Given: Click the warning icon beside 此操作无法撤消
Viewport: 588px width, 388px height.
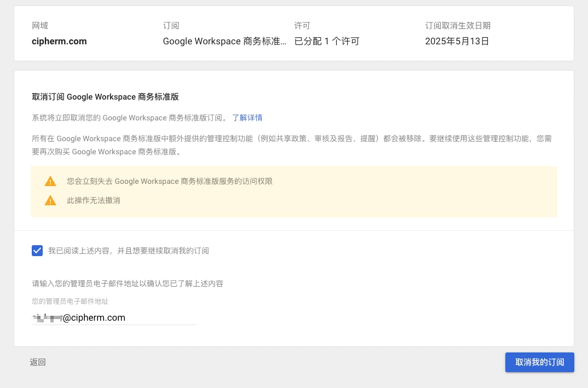Looking at the screenshot, I should click(50, 200).
